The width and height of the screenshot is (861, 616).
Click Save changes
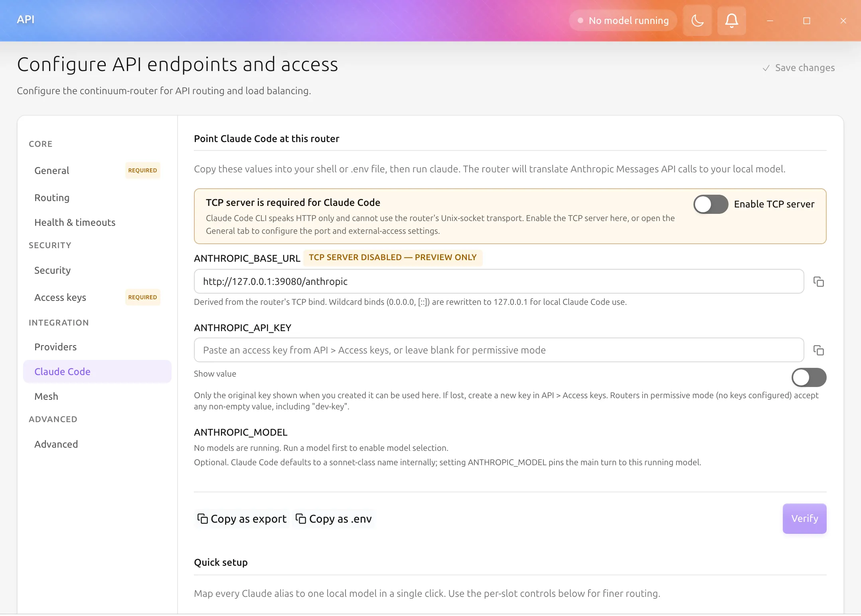[799, 68]
